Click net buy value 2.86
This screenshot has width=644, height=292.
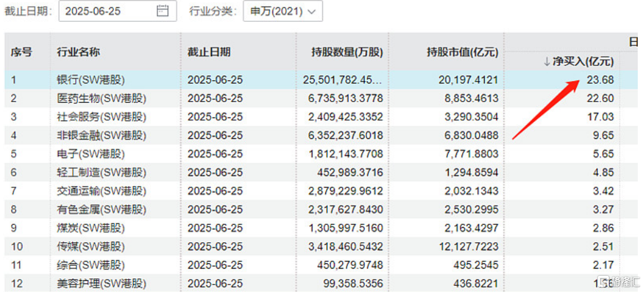[604, 228]
